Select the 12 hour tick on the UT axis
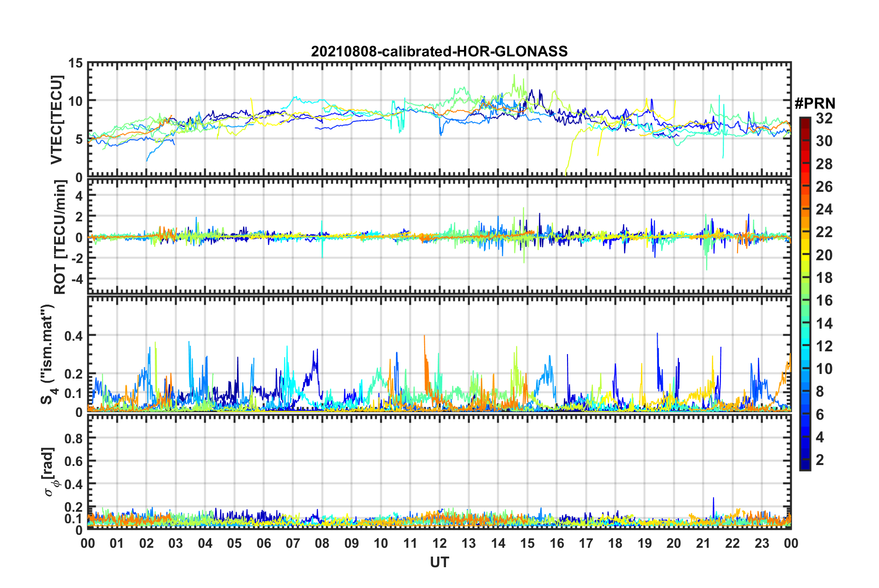 click(439, 543)
